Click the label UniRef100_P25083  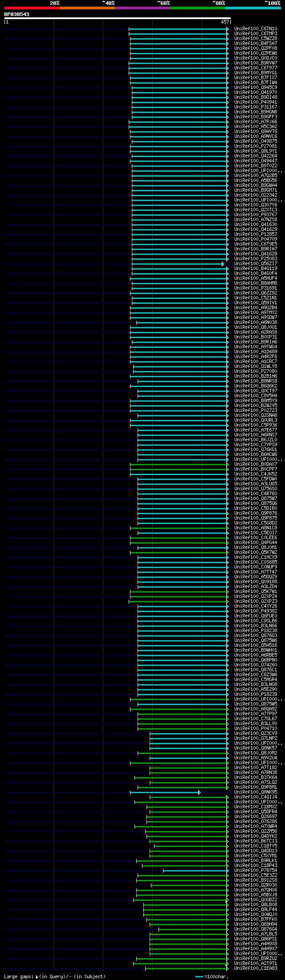pos(256,258)
